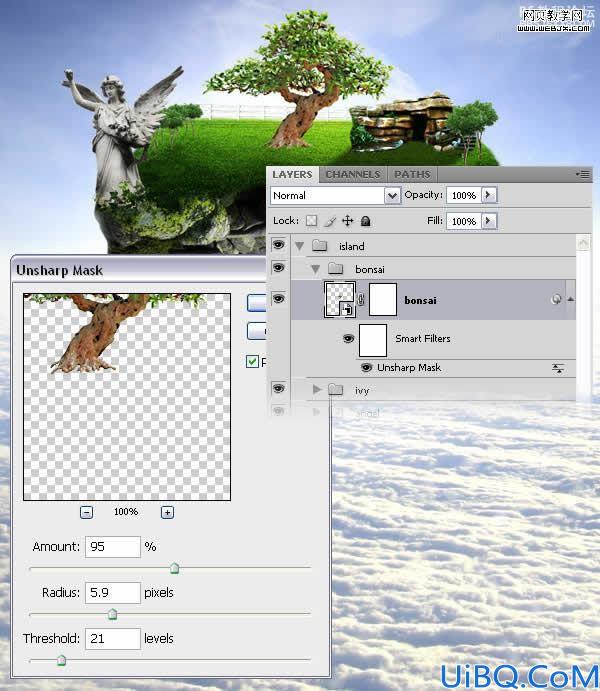Click the Smart Filters label

(423, 338)
